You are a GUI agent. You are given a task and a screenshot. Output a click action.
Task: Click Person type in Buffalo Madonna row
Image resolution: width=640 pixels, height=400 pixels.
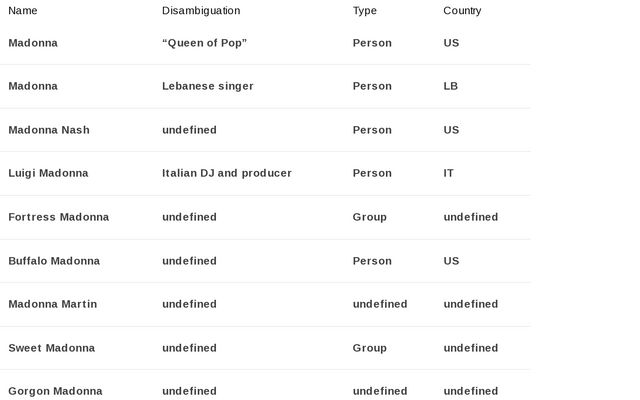372,261
